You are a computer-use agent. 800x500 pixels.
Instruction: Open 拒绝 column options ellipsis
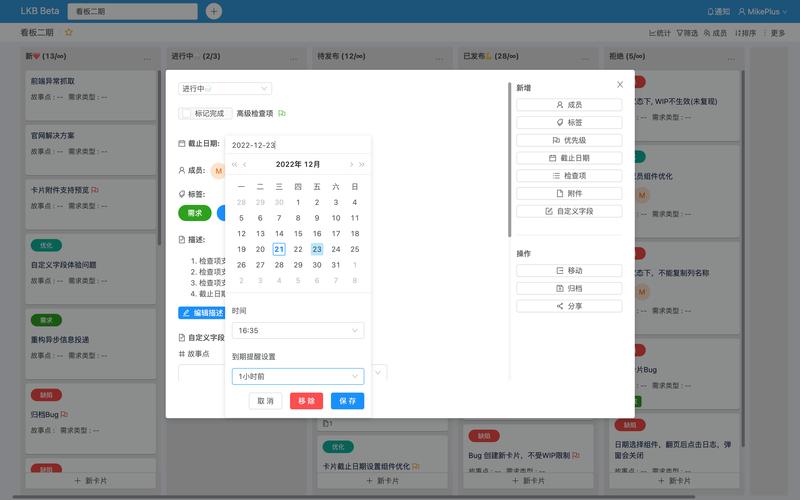tap(731, 59)
